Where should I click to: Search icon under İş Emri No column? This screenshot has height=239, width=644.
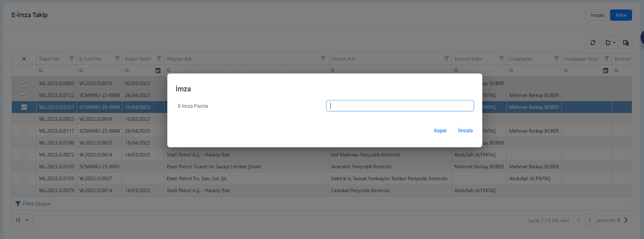[82, 71]
